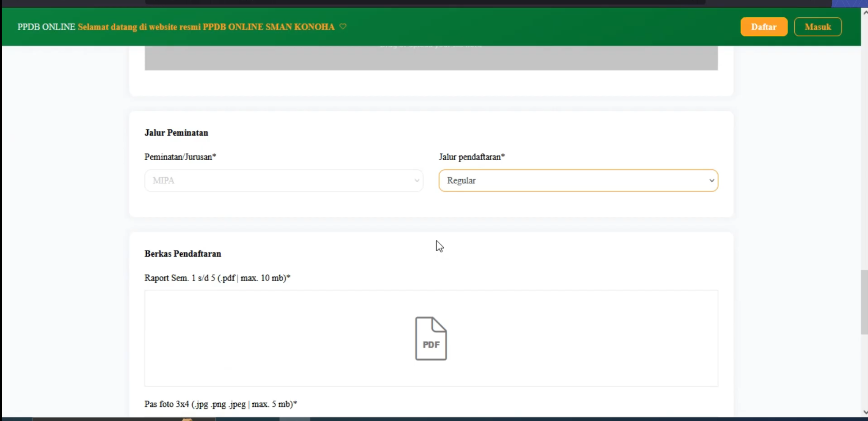The image size is (868, 421).
Task: Click the Peminatan/Jurusan* label
Action: point(180,157)
